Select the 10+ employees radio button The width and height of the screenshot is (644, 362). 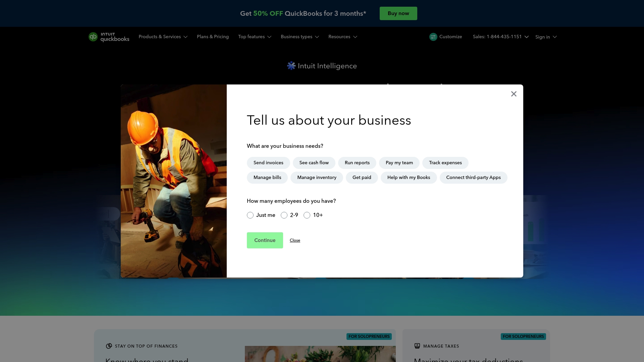pos(307,215)
